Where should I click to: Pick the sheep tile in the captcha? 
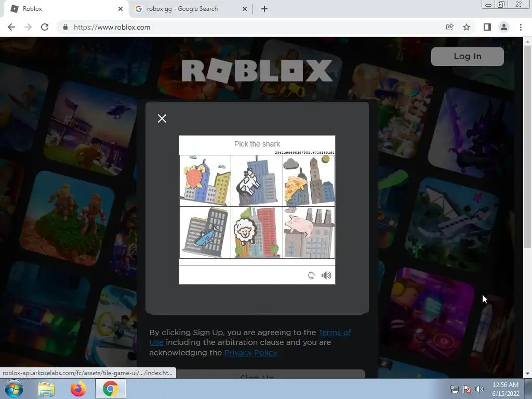pyautogui.click(x=257, y=233)
